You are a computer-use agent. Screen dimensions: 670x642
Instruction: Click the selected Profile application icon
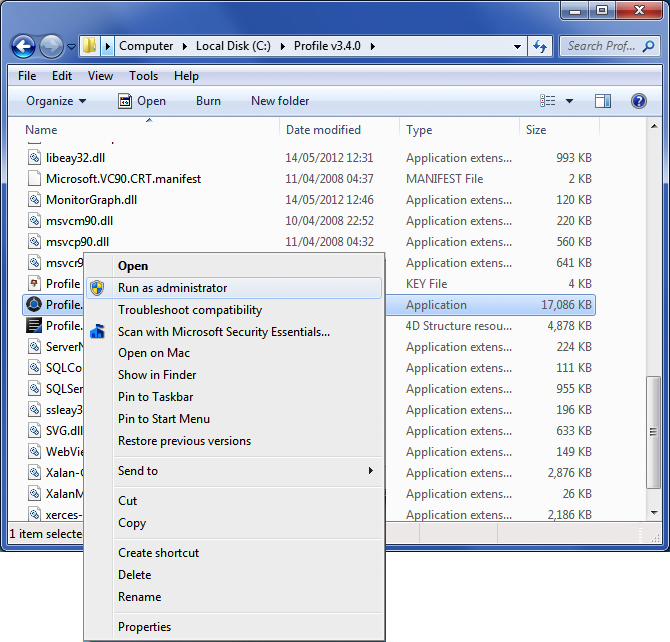click(x=34, y=304)
